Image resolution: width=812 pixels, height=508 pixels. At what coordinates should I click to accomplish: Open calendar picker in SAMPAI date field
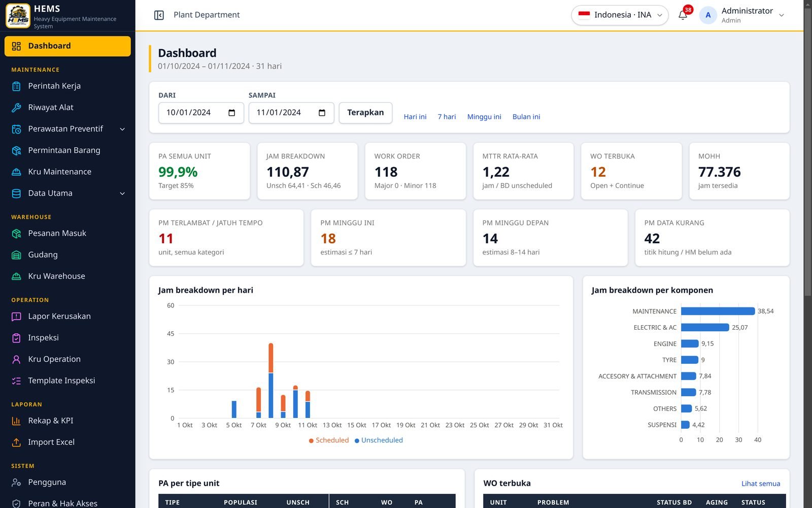(322, 113)
